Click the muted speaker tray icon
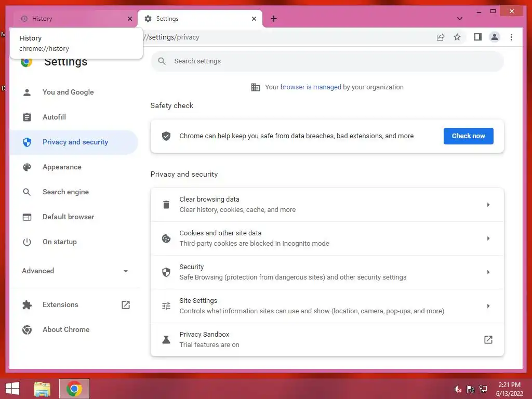 pos(458,389)
